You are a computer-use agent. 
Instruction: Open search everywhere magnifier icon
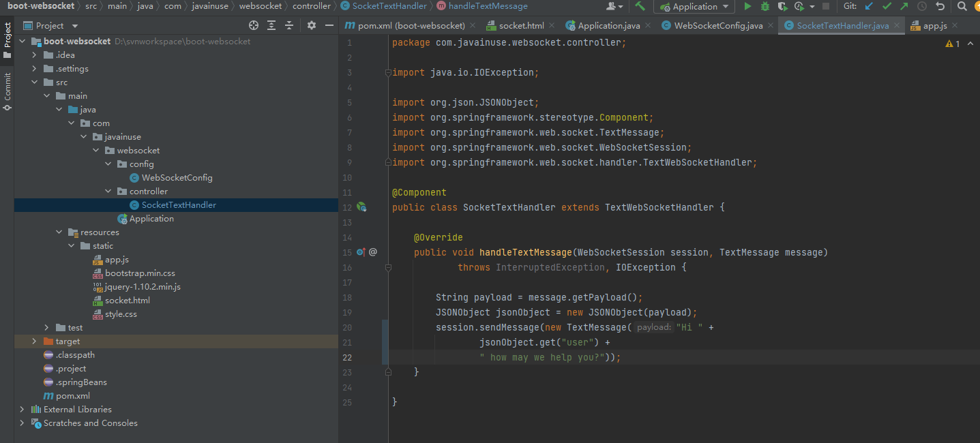click(962, 6)
